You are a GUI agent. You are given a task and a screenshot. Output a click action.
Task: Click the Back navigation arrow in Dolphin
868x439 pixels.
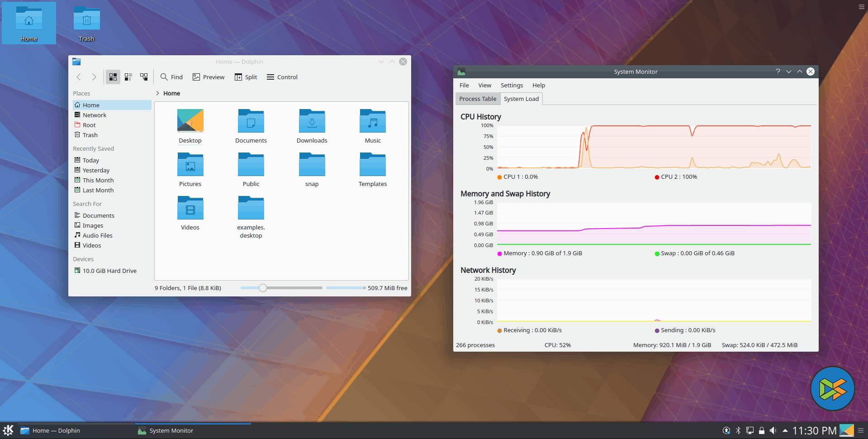[x=79, y=77]
